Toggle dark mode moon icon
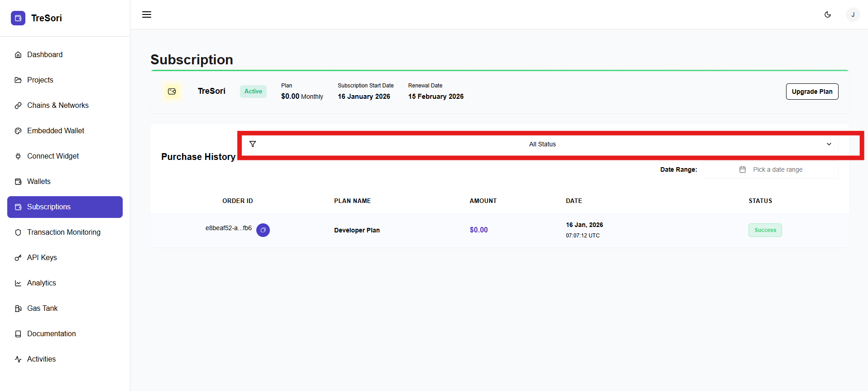 click(x=827, y=14)
